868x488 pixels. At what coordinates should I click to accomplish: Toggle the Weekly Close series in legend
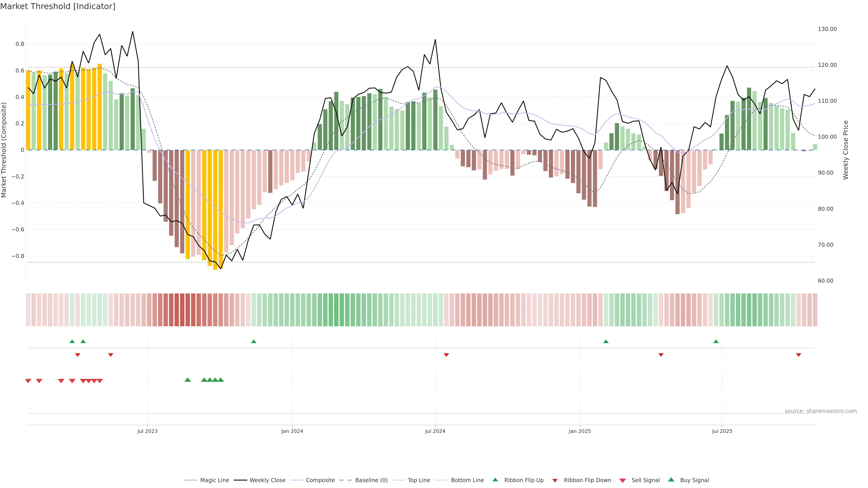[x=267, y=480]
